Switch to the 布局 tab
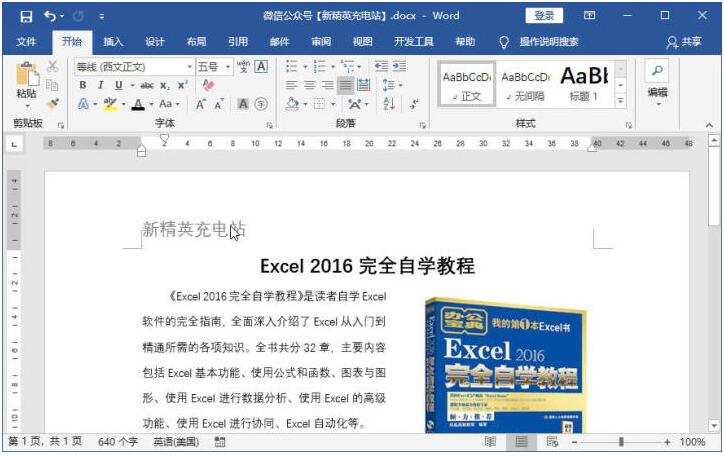 [x=196, y=42]
